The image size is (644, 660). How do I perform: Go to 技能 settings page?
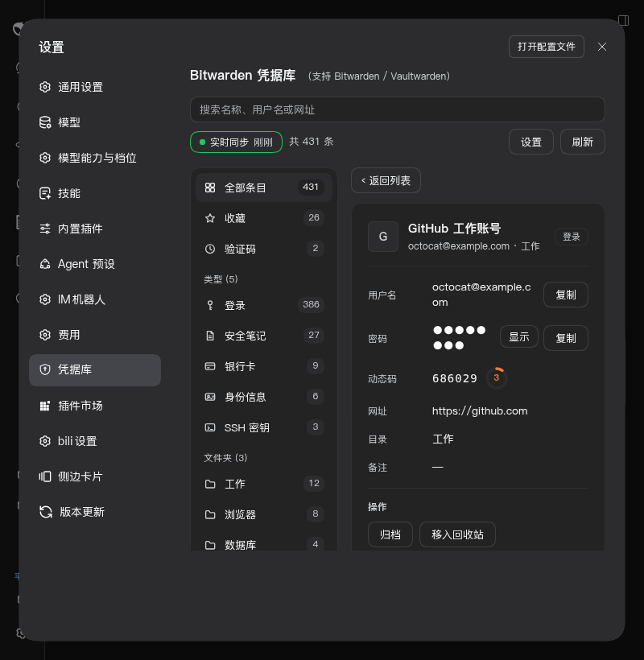point(95,193)
